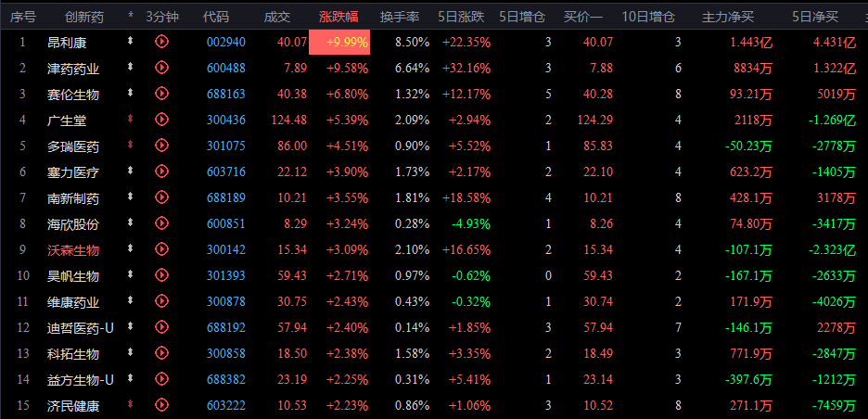Open stock code 600488

click(x=226, y=68)
